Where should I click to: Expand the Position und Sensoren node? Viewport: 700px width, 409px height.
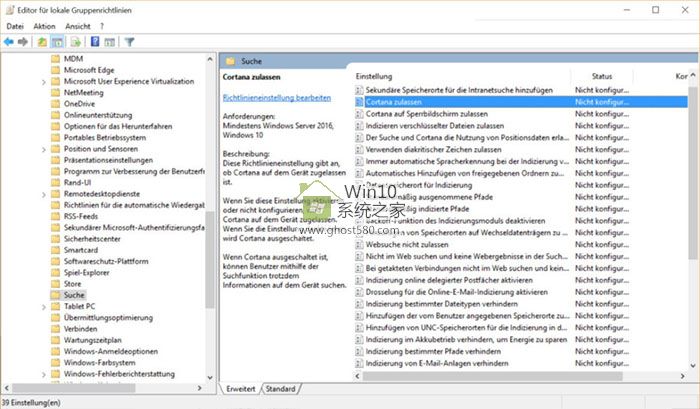(44, 149)
